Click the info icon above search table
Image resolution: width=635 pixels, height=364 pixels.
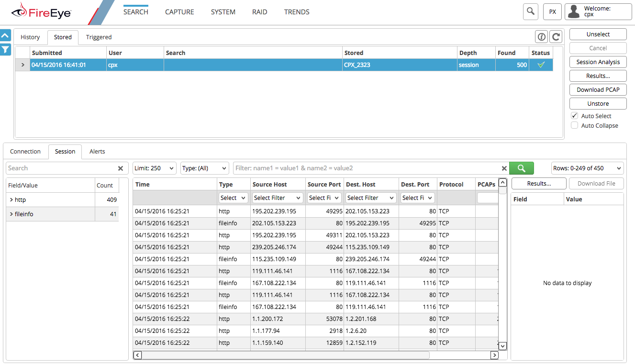[541, 36]
